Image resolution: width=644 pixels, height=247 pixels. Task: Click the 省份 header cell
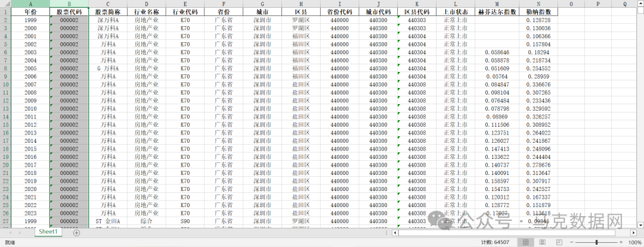pos(224,11)
